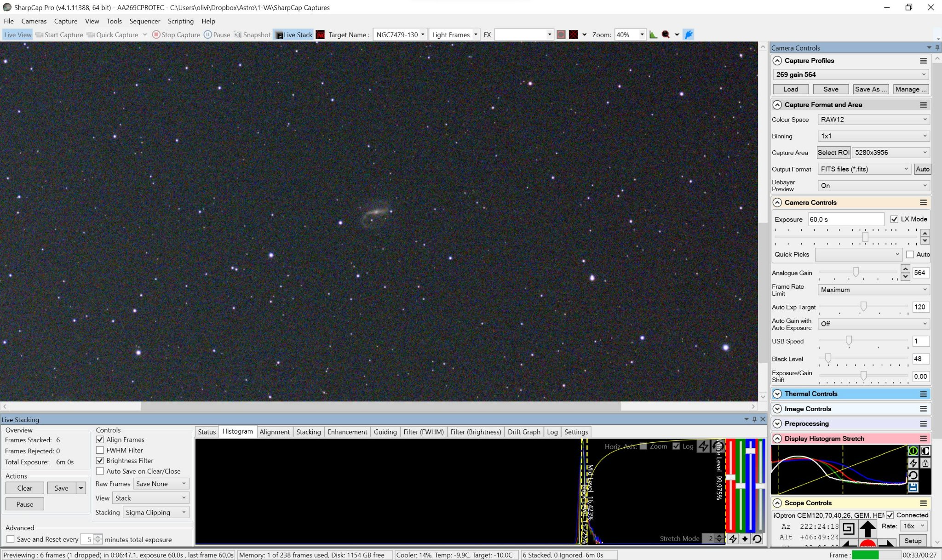Screen dimensions: 942x560
Task: Toggle the Align Frames checkbox
Action: click(x=100, y=440)
